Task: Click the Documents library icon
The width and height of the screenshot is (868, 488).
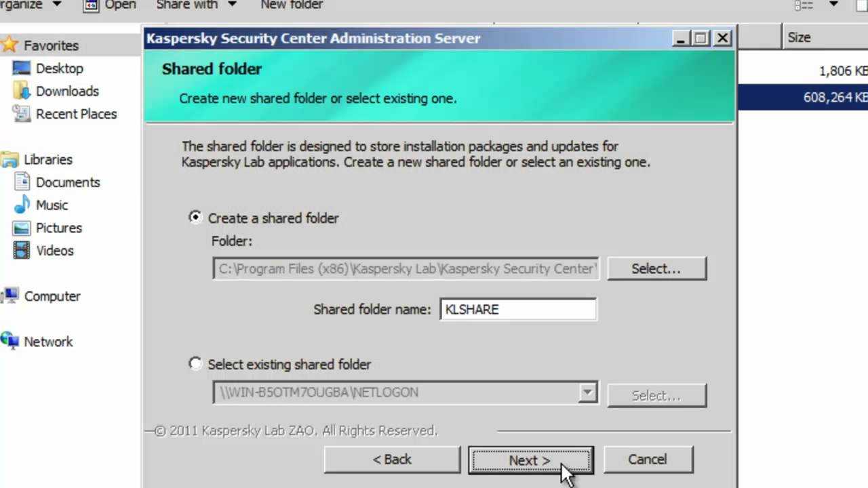Action: click(22, 182)
